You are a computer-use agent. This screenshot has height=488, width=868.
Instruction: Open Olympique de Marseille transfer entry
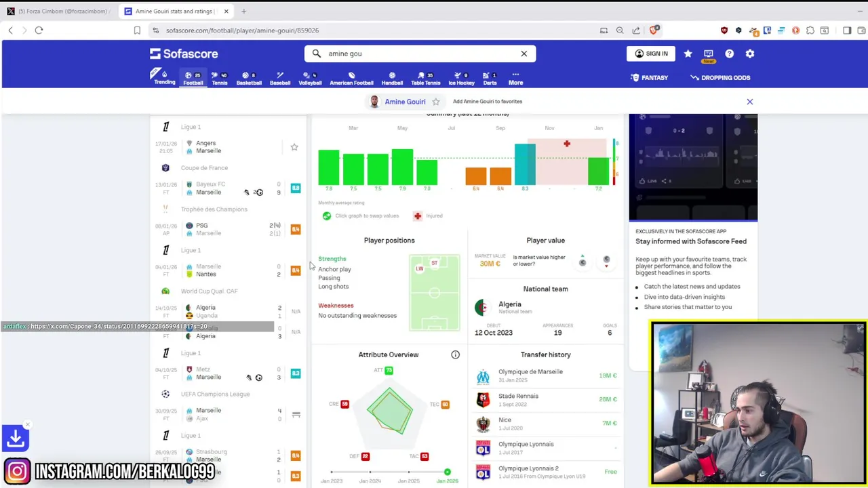pos(546,375)
